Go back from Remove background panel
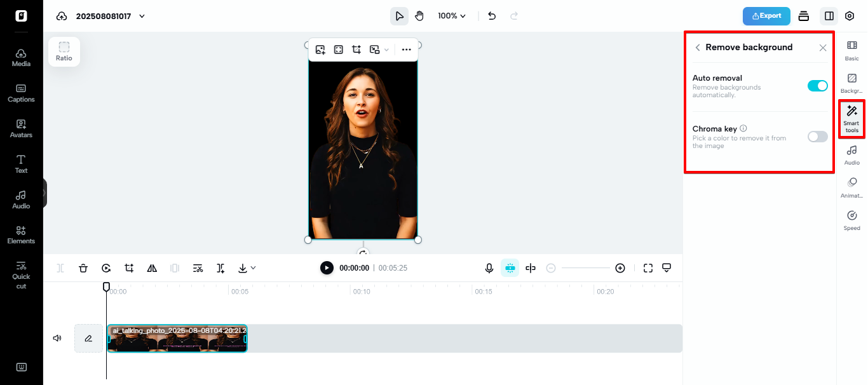Screen dimensions: 868x385 tap(698, 48)
